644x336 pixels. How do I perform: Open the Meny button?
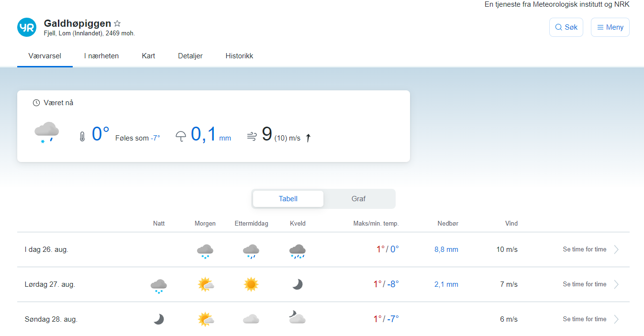pos(610,27)
